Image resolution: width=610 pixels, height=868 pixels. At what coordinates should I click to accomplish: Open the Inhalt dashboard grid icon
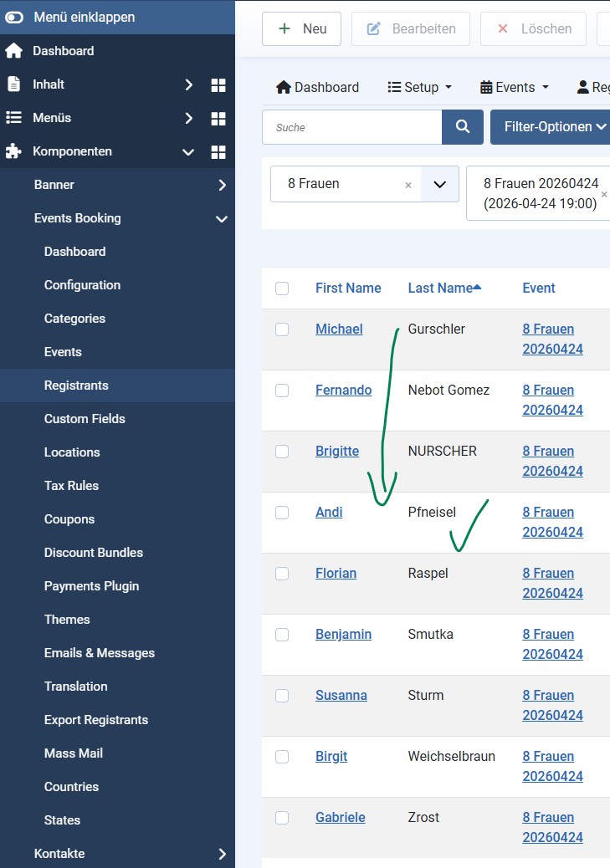[x=218, y=84]
